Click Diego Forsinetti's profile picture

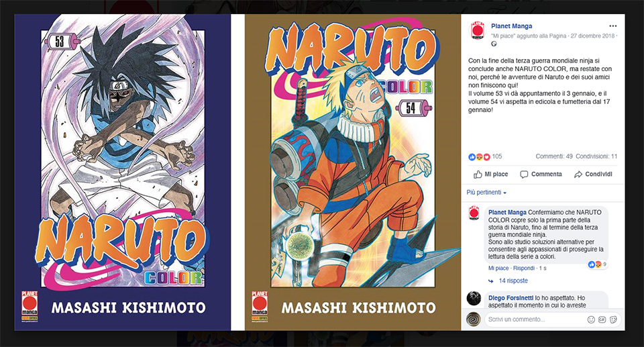474,298
